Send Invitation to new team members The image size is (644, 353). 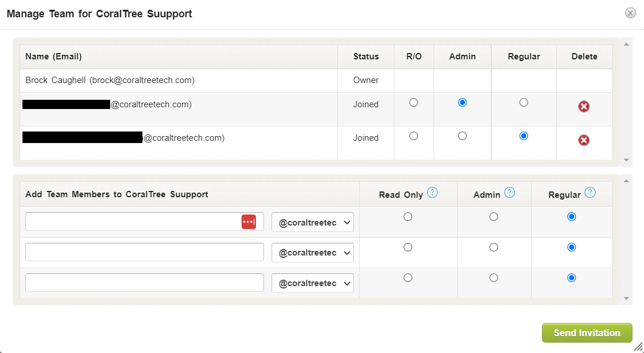pos(587,333)
